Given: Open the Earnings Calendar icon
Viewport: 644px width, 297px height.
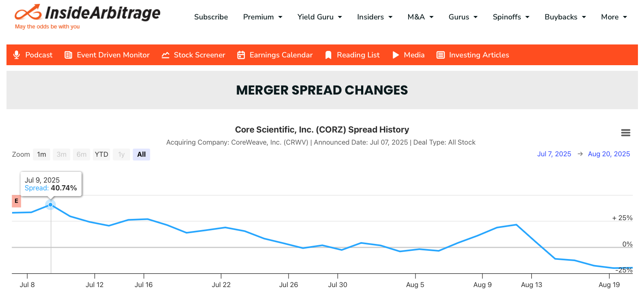Looking at the screenshot, I should [x=241, y=55].
